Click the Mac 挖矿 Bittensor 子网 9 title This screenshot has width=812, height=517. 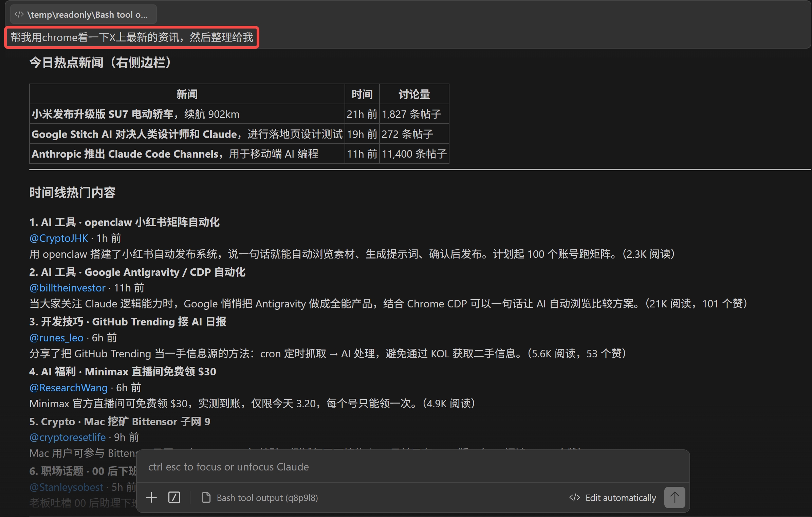pos(120,422)
